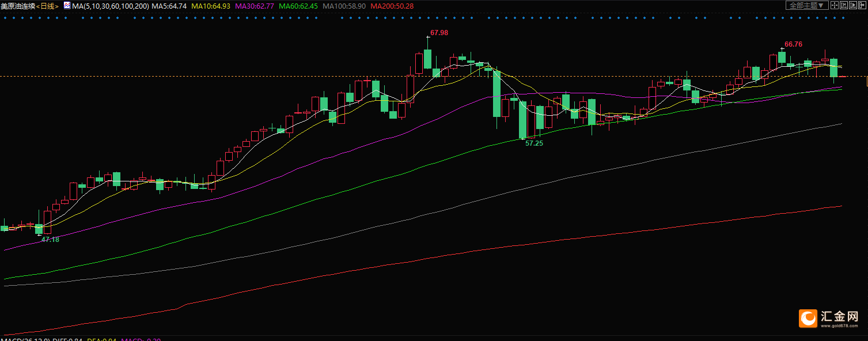Select the green MA60:62.45 legend value
The image size is (868, 341).
[298, 6]
